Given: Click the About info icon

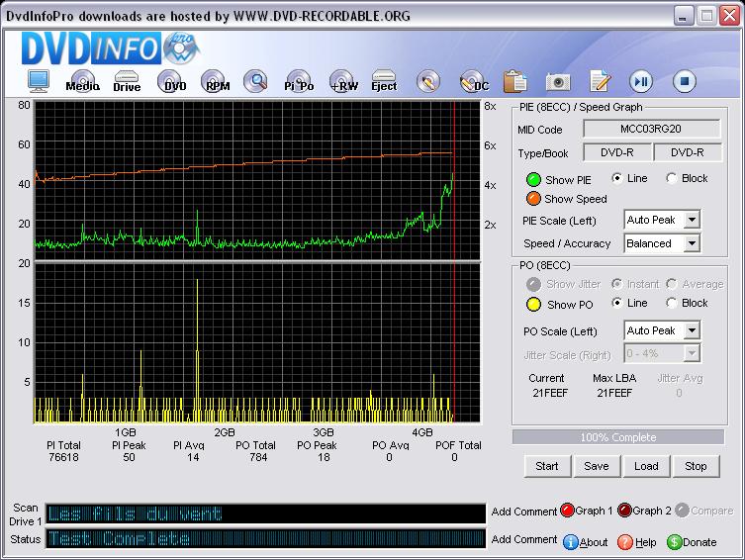Looking at the screenshot, I should (x=570, y=542).
